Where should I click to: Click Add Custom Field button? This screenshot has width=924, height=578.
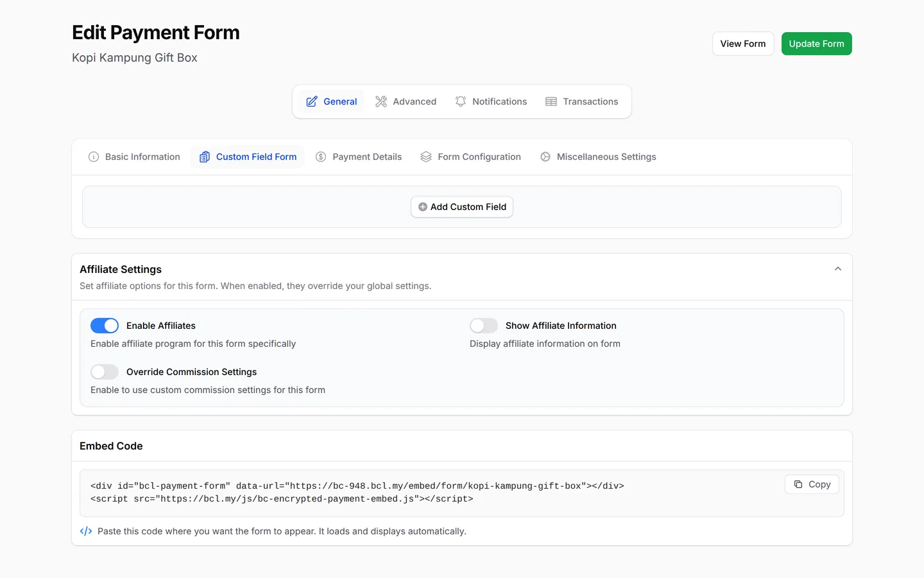(462, 207)
